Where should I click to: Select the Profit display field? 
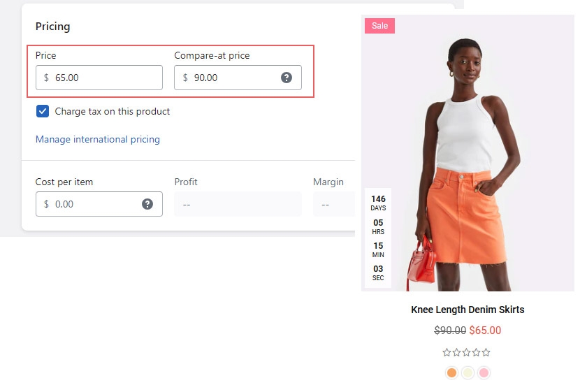(x=238, y=204)
